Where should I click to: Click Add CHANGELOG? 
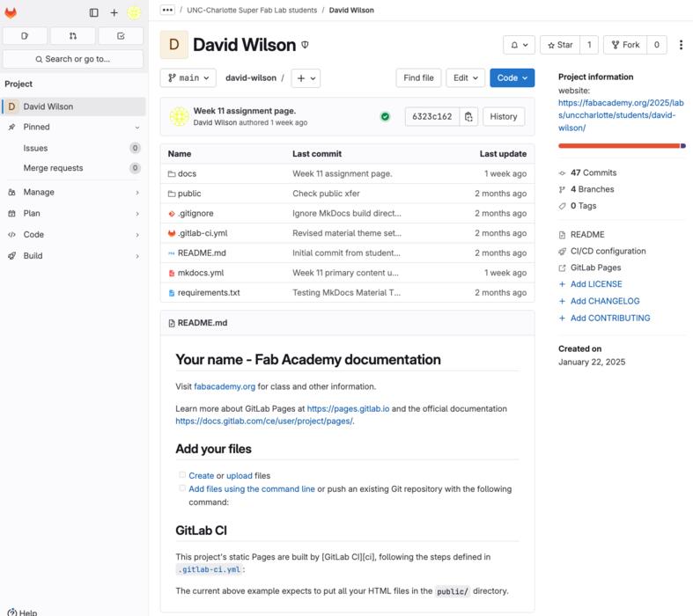click(x=605, y=301)
